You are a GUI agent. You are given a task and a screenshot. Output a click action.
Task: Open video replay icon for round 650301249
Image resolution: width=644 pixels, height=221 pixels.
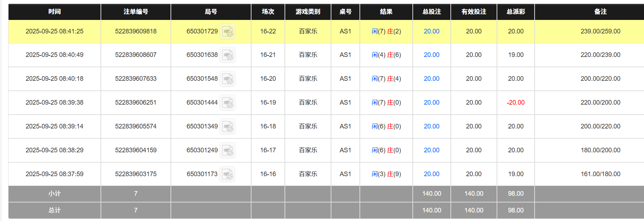coord(227,151)
